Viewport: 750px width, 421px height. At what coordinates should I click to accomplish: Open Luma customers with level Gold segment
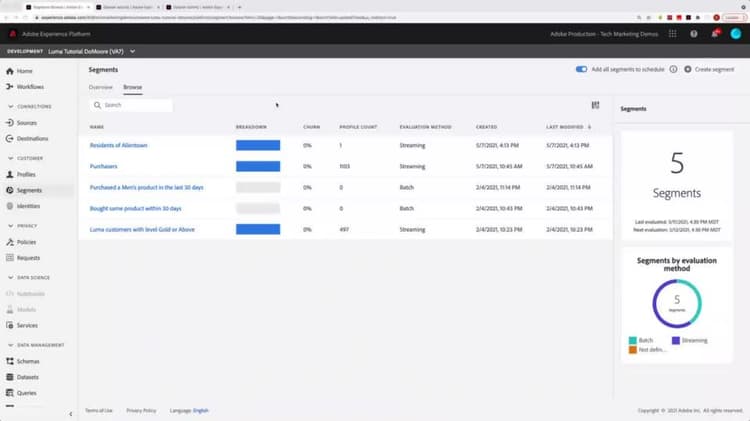[142, 230]
